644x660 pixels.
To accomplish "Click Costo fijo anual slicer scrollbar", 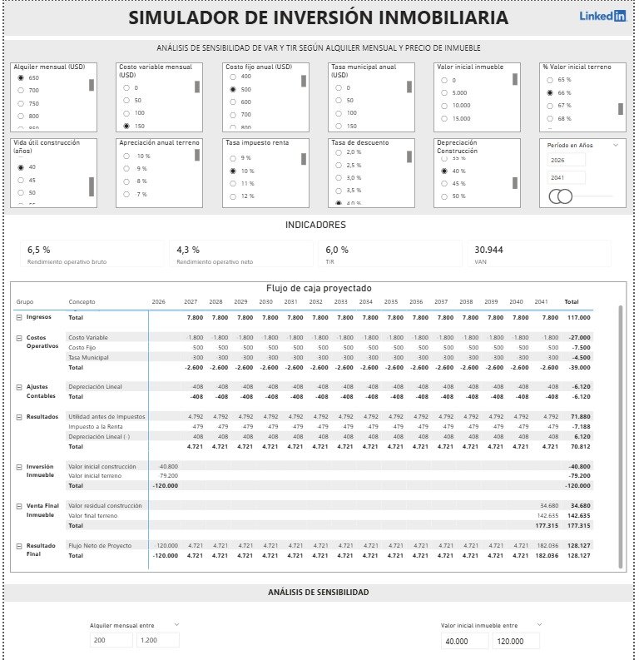I will pos(304,81).
